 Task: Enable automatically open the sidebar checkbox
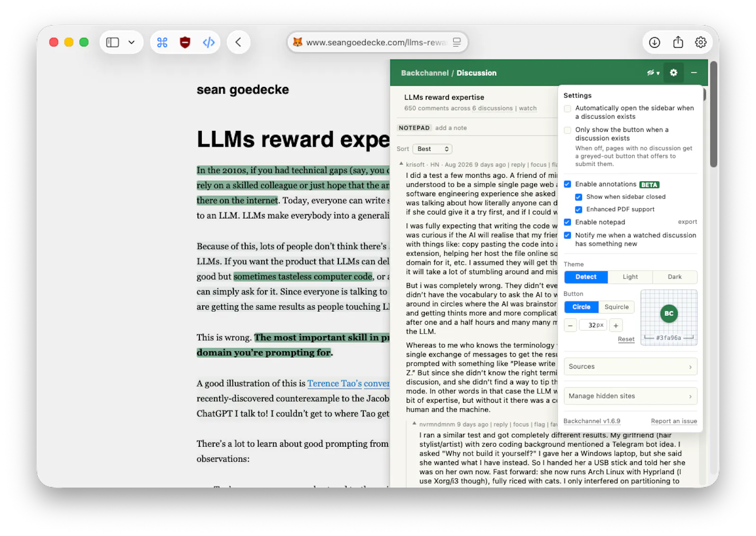pos(567,109)
